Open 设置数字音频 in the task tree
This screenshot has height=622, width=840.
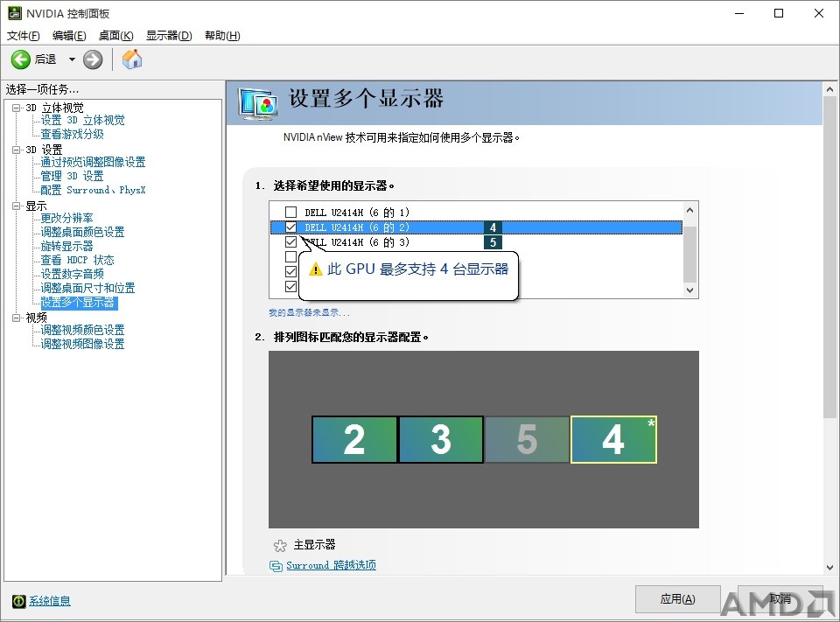click(x=73, y=274)
